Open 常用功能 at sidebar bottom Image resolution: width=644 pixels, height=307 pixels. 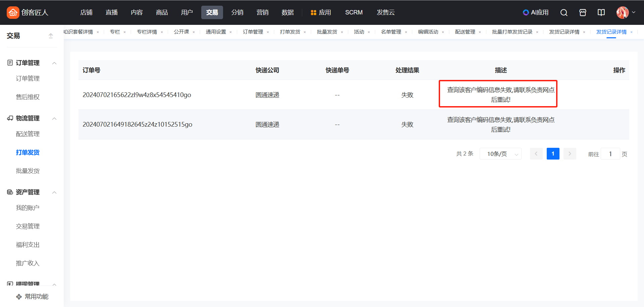coord(33,297)
